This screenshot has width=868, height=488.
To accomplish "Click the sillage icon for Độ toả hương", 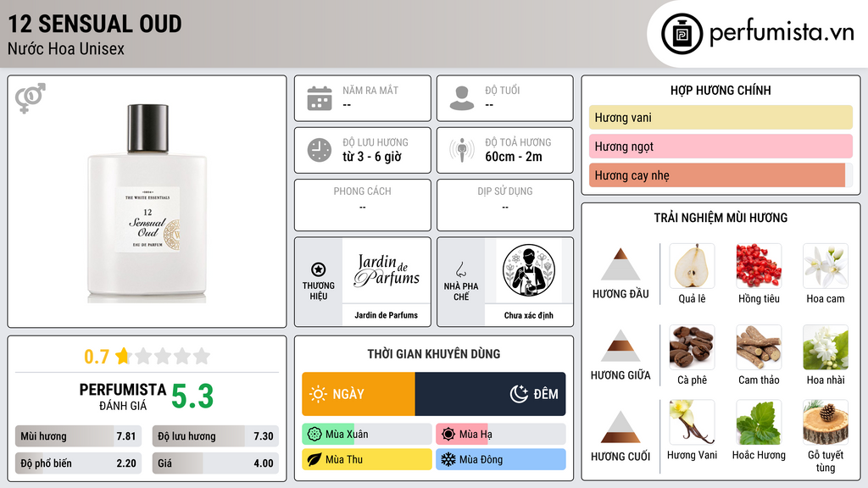I will pyautogui.click(x=462, y=150).
